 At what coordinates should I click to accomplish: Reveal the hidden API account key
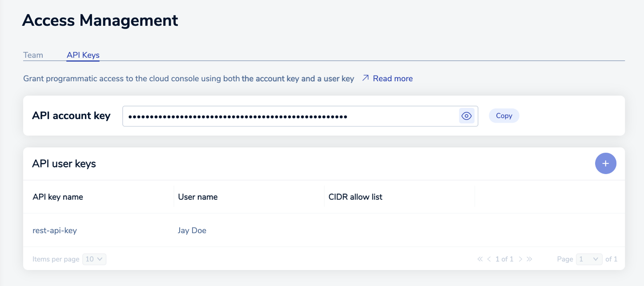coord(466,116)
